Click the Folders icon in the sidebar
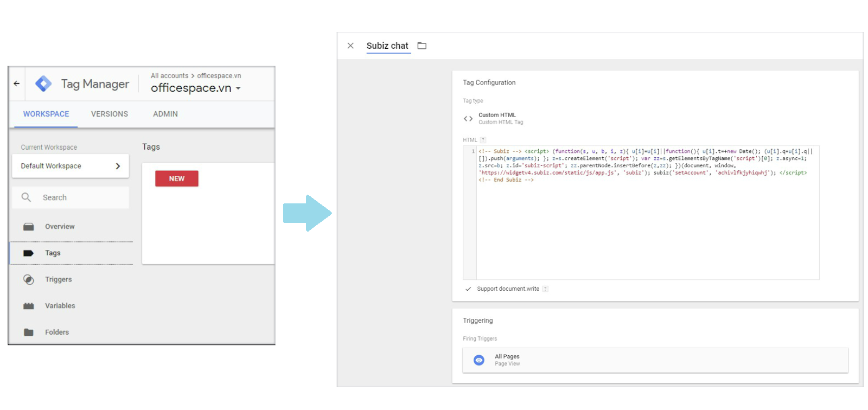Screen dimensions: 868x410 (29, 332)
